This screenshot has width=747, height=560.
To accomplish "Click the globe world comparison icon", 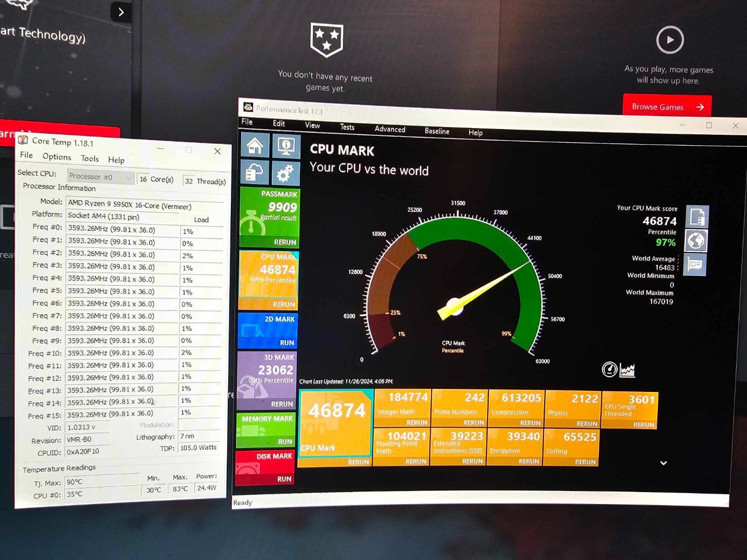I will pos(696,241).
